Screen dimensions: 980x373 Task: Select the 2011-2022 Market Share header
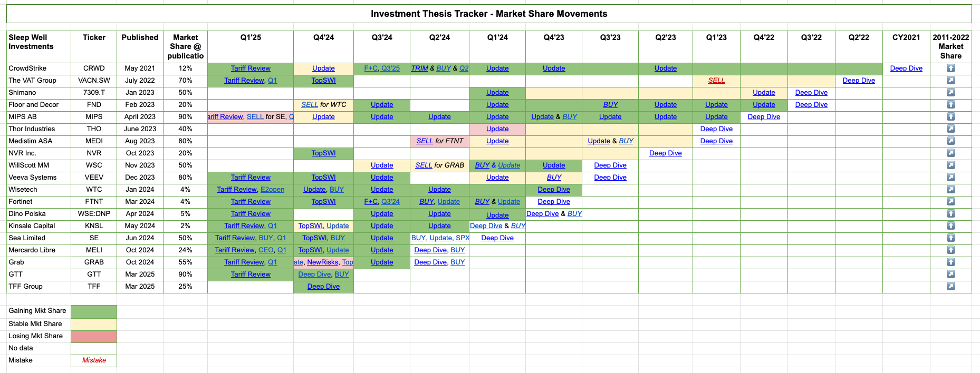(x=950, y=46)
